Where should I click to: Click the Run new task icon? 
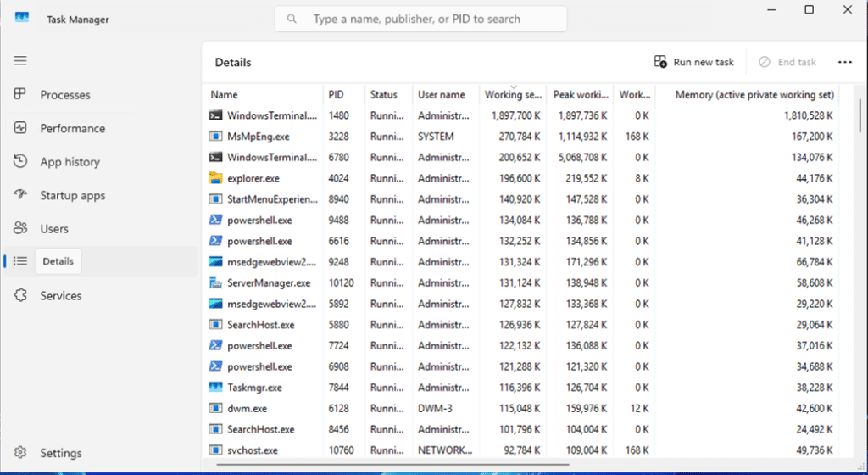pos(660,61)
